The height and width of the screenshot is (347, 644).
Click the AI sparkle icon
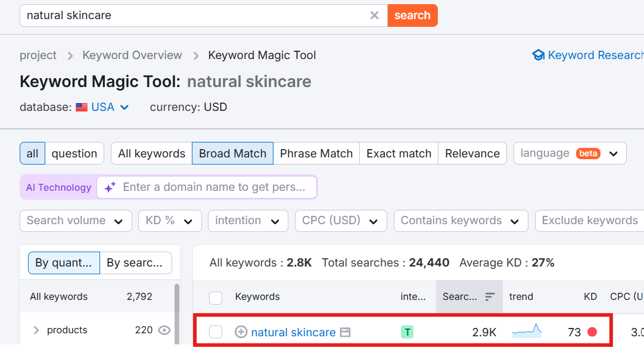[x=110, y=187]
